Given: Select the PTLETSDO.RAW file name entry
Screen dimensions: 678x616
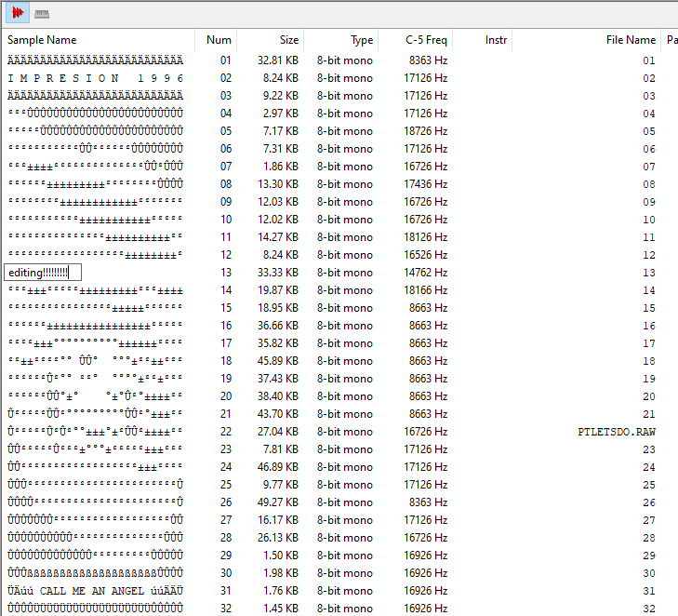Looking at the screenshot, I should 616,433.
